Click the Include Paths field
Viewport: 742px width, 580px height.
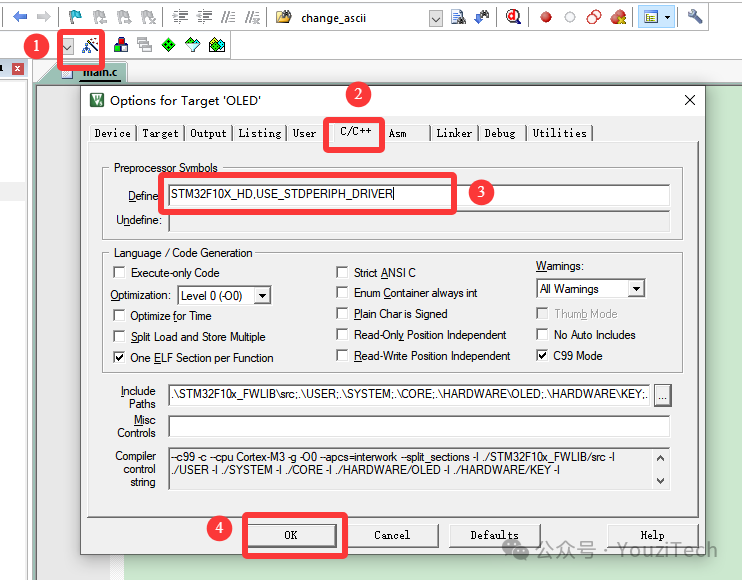click(x=409, y=394)
